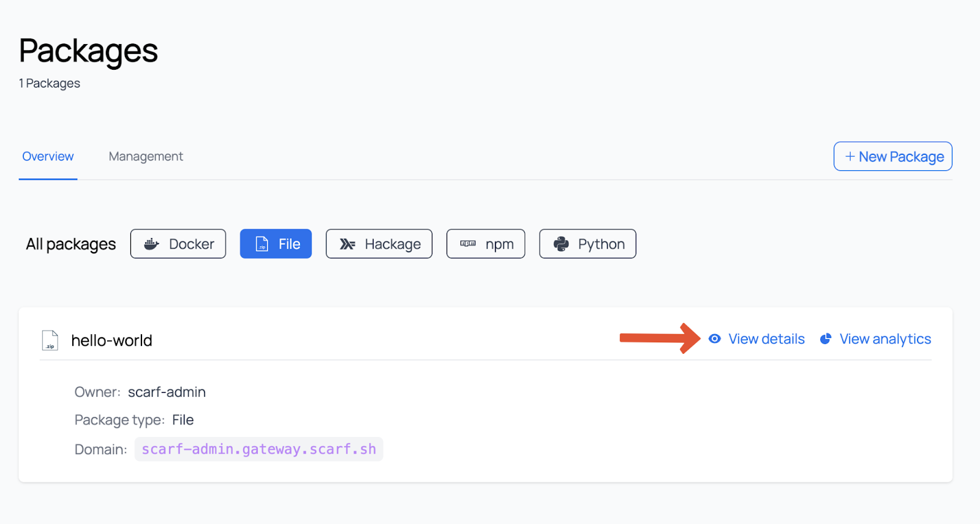
Task: Click the 1 Packages count text
Action: (x=50, y=84)
